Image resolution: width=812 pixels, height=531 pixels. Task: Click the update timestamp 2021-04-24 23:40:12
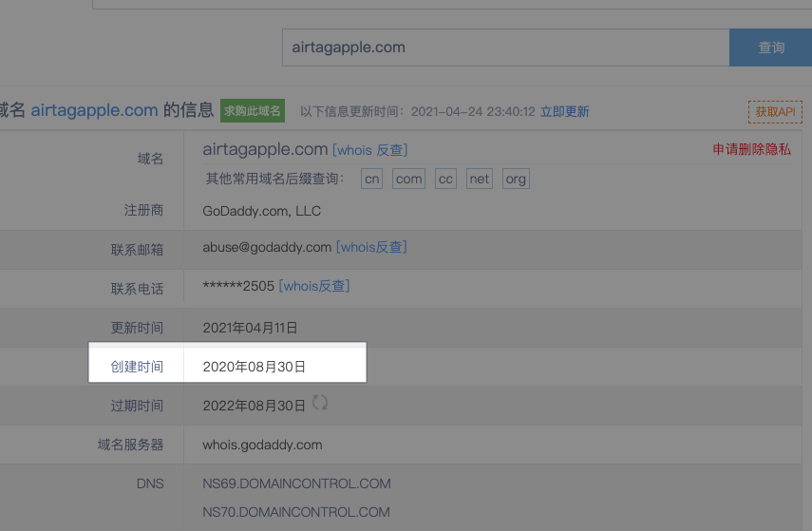tap(473, 112)
